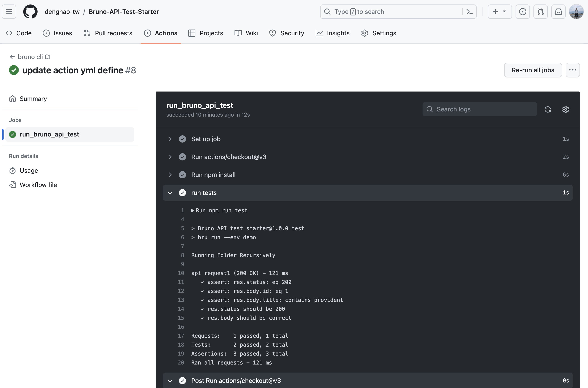Viewport: 588px width, 388px height.
Task: Click the GitHub Actions workflow icon
Action: (x=148, y=33)
